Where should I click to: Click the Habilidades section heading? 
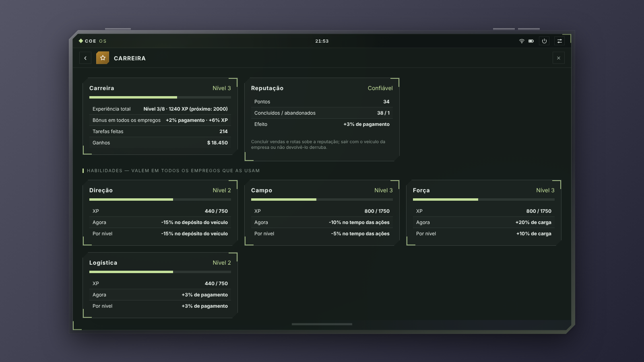coord(173,171)
